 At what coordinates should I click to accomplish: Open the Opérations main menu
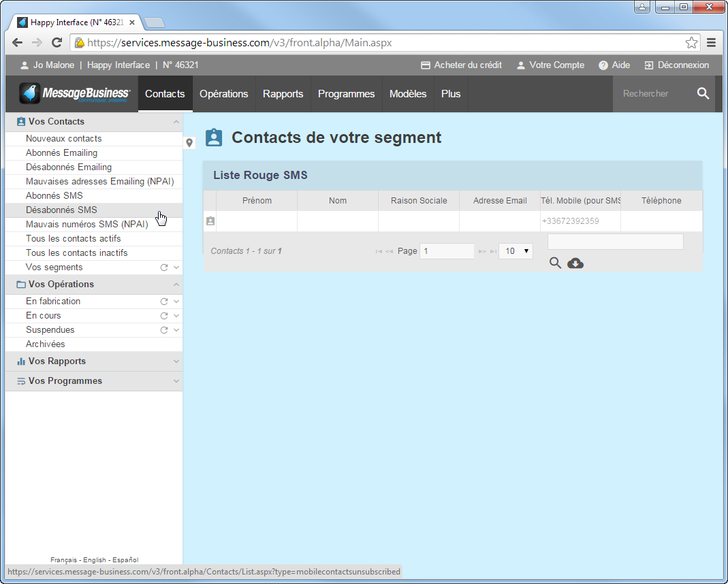point(224,94)
